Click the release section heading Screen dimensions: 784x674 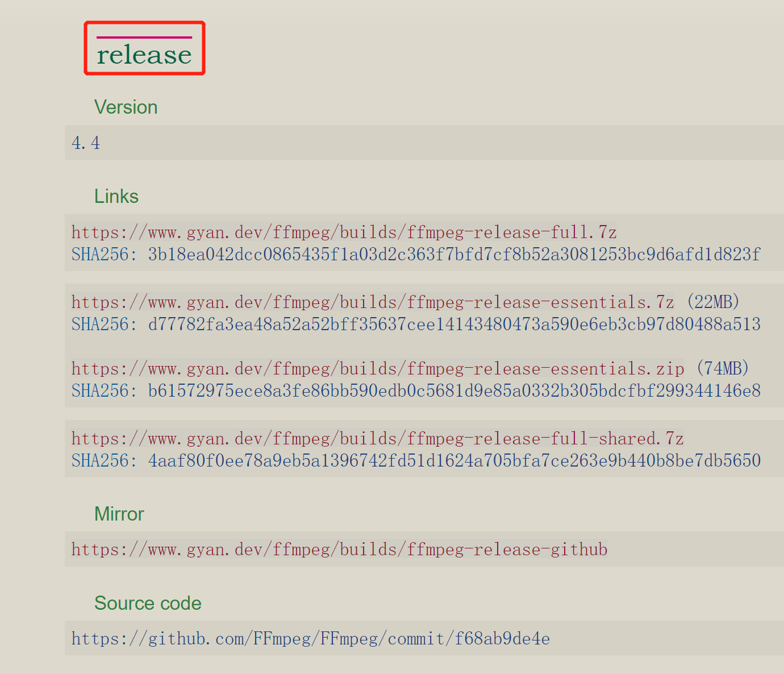(144, 55)
